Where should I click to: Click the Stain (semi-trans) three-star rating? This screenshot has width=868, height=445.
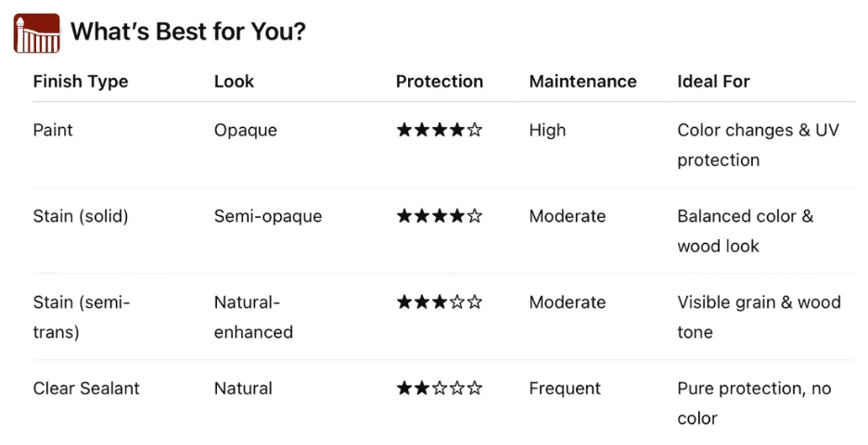(x=440, y=302)
